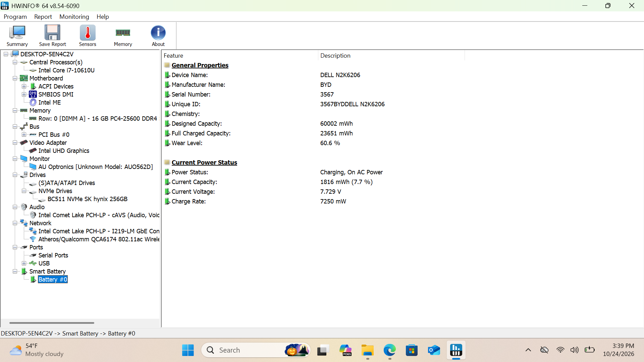Click the Wear Level value 60.6 %
Viewport: 644px width, 362px height.
(x=330, y=143)
